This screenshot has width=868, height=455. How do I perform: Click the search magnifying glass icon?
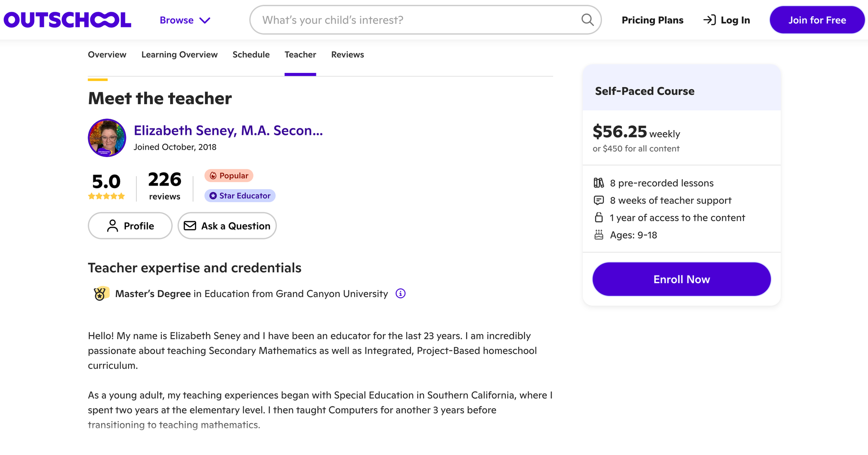tap(587, 20)
